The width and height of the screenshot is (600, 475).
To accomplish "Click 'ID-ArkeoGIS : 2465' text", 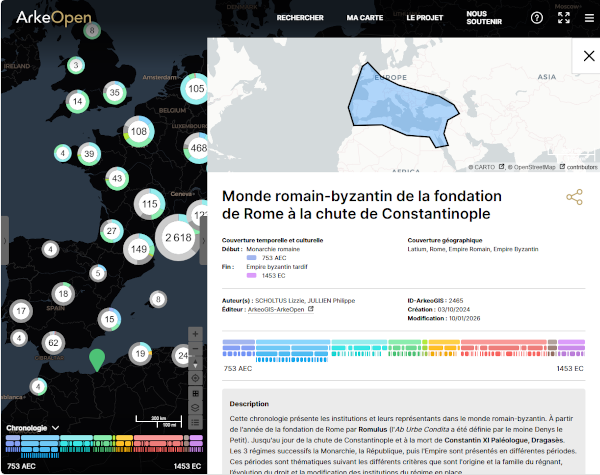I will (x=435, y=300).
